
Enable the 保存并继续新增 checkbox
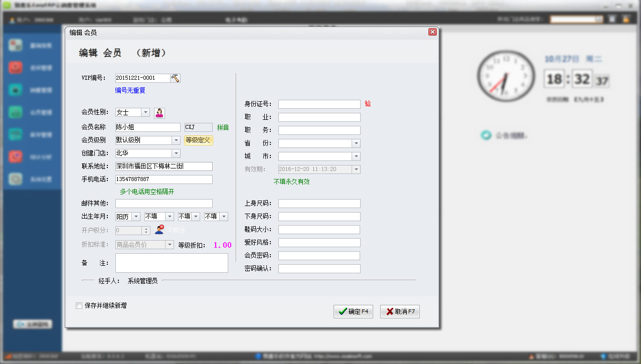79,306
